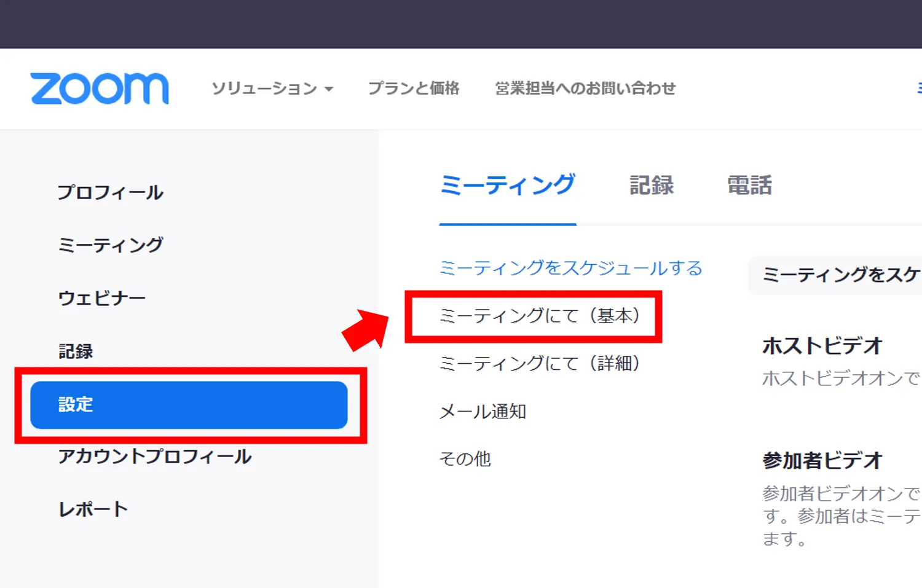This screenshot has width=922, height=588.
Task: Switch to the 電話 settings tab
Action: tap(749, 186)
